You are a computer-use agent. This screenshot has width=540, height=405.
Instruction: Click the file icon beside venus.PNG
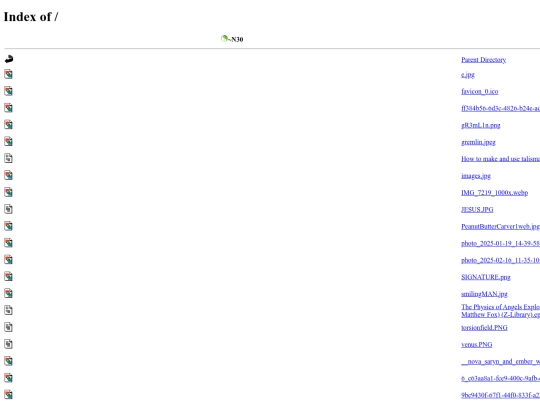click(x=9, y=344)
